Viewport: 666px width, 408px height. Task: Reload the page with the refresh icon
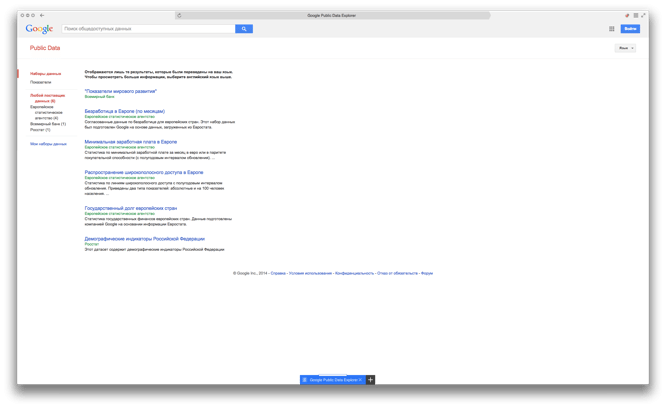(x=179, y=15)
